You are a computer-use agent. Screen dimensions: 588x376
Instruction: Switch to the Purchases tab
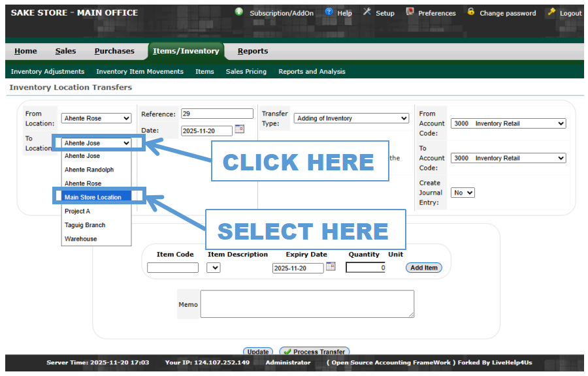coord(114,51)
